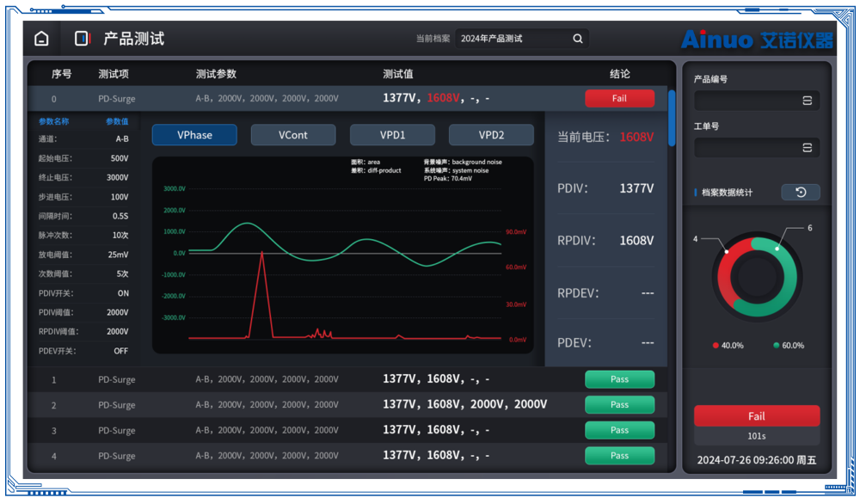
Task: Click the large Fail result button
Action: pos(756,416)
